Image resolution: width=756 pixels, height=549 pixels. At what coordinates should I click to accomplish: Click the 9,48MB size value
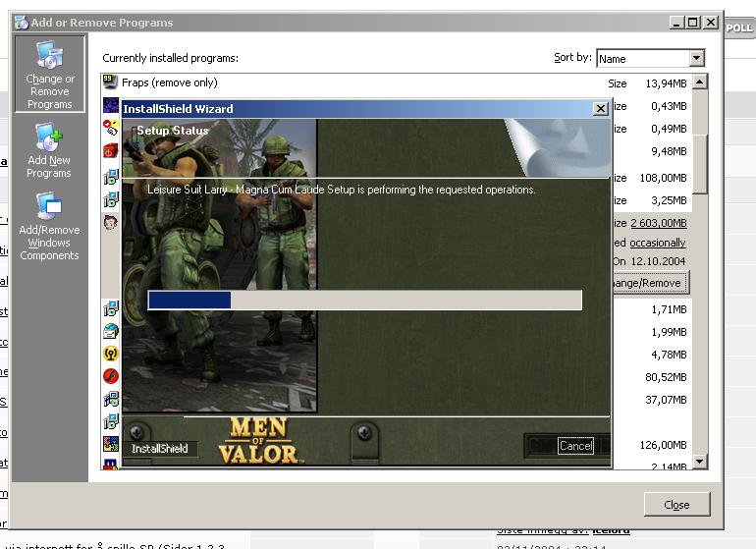669,151
